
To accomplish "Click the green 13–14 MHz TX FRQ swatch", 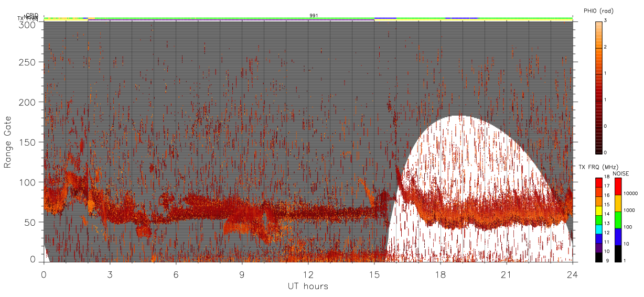I will click(598, 219).
